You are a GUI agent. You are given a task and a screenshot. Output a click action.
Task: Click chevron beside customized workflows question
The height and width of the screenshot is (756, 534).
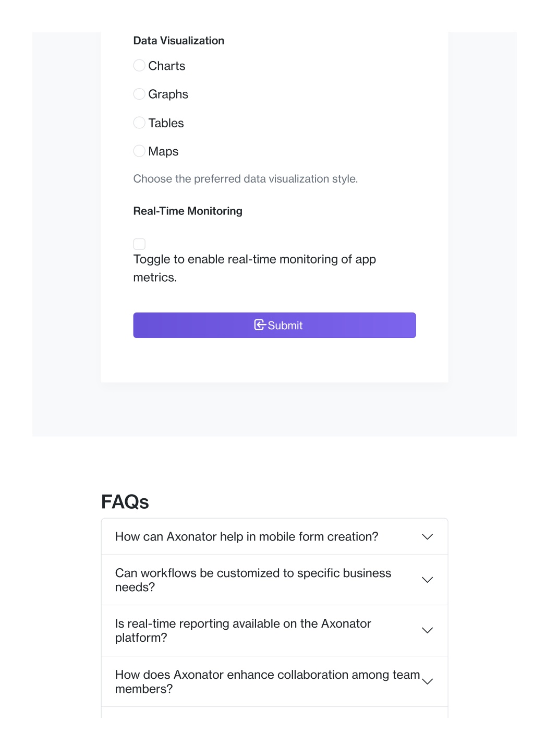[x=428, y=580]
